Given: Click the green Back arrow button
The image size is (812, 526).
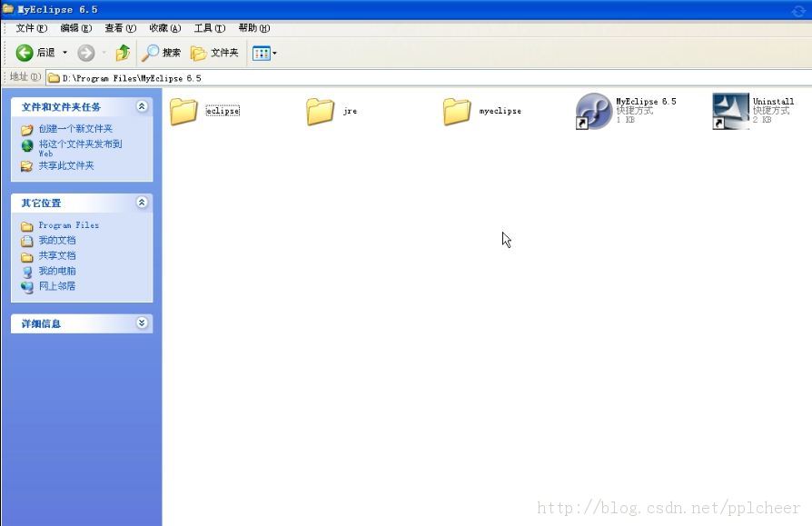Looking at the screenshot, I should click(25, 53).
